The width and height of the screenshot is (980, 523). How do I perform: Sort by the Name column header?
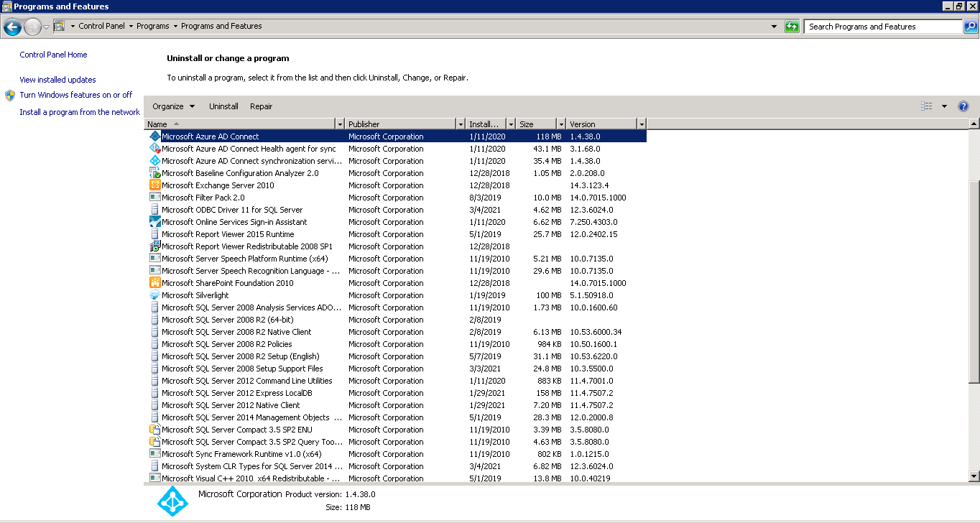point(239,124)
